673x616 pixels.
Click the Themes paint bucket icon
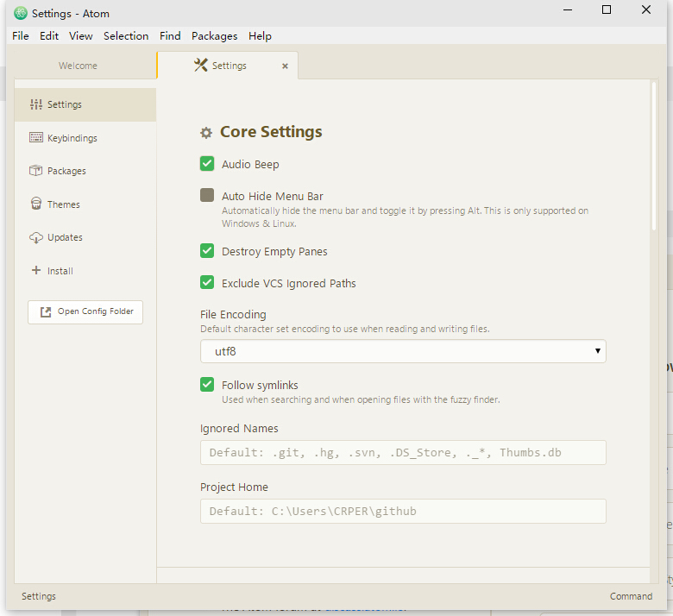point(35,204)
